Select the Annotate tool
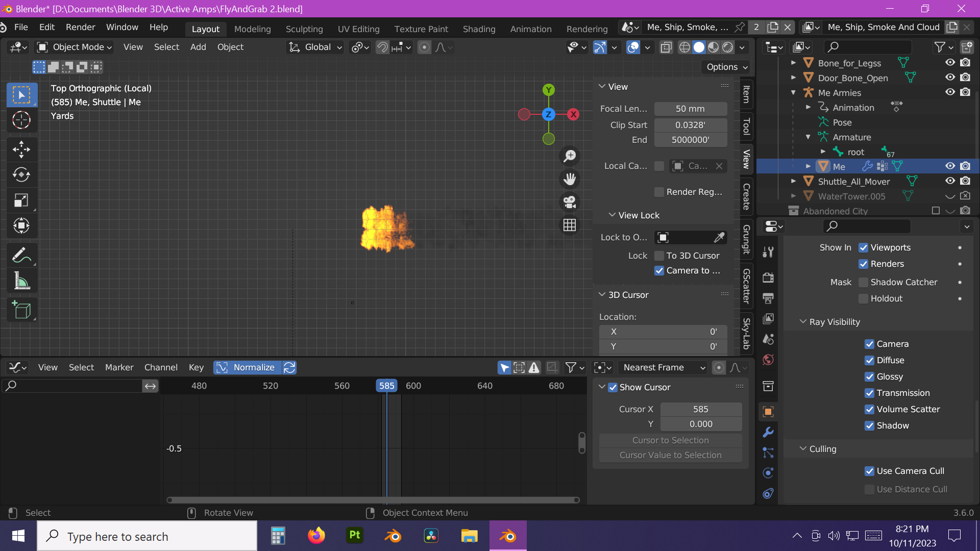 tap(21, 255)
